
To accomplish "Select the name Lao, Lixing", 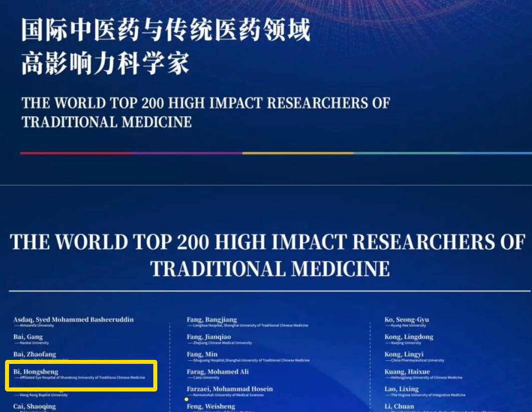I will coord(401,389).
